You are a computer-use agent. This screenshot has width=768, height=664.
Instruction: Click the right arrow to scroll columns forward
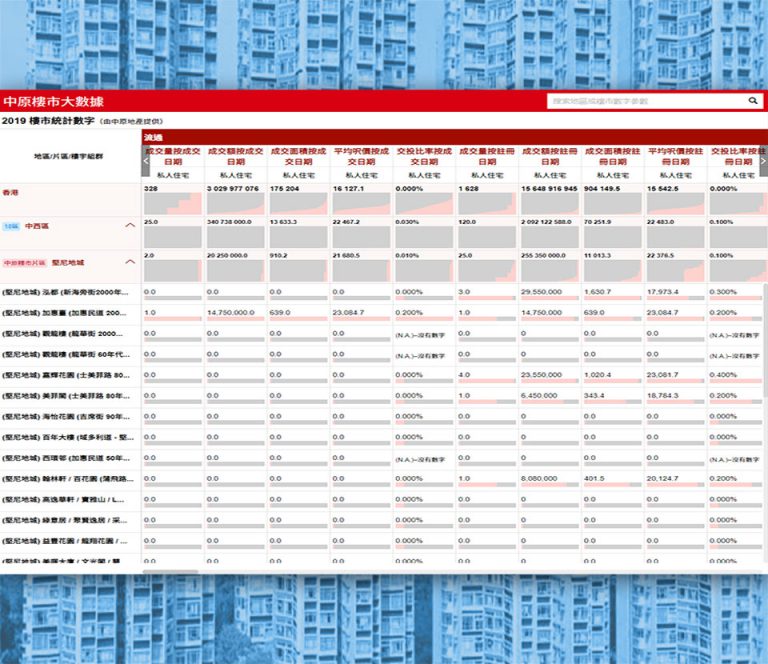pos(764,161)
